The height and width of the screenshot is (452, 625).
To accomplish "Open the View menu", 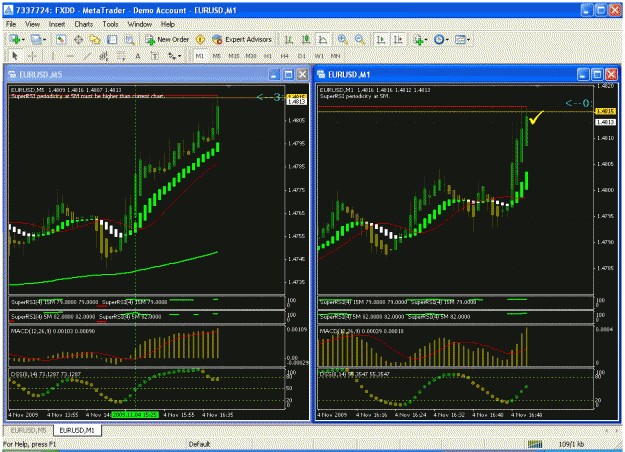I will click(33, 24).
